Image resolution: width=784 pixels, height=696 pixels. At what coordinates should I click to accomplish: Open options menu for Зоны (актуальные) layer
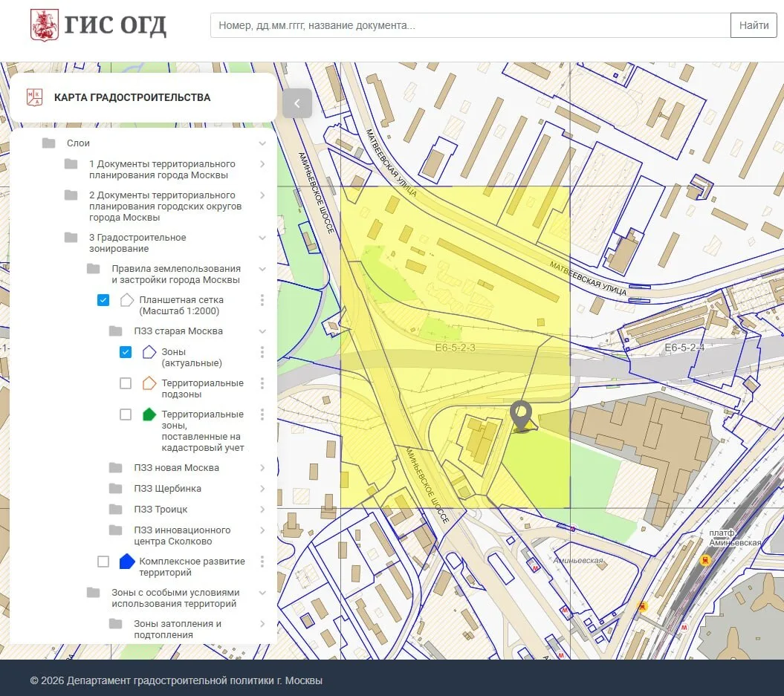pos(262,352)
